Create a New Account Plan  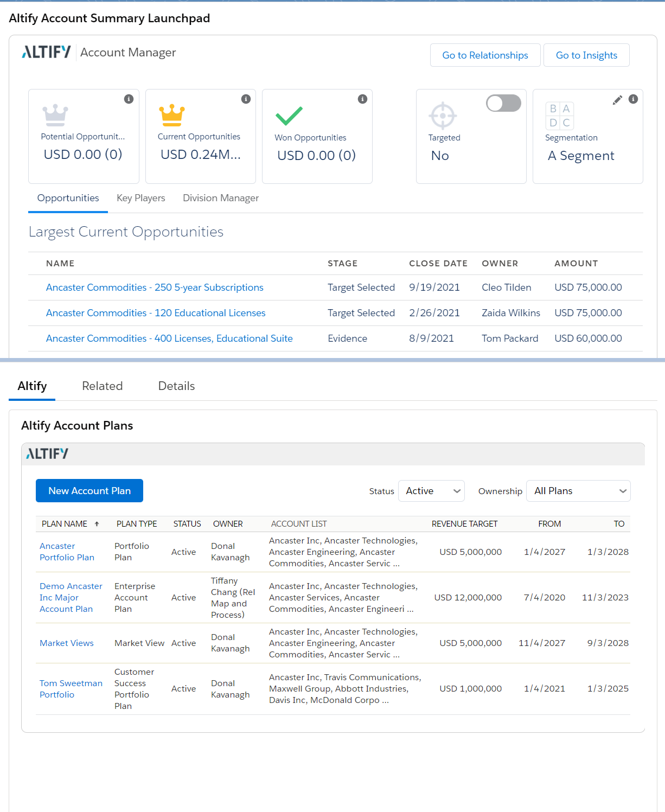coord(89,491)
